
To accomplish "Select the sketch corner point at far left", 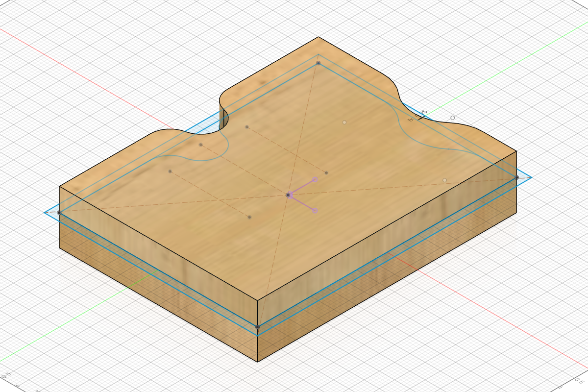I will [x=59, y=213].
